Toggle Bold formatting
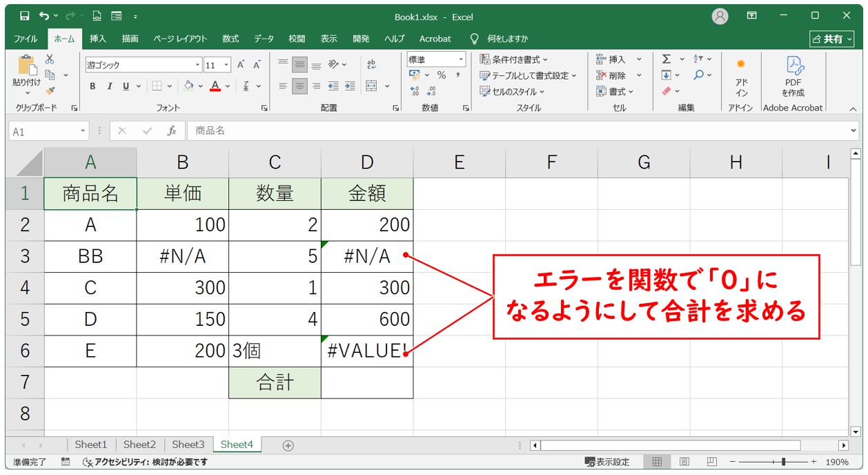868x475 pixels. (x=92, y=86)
